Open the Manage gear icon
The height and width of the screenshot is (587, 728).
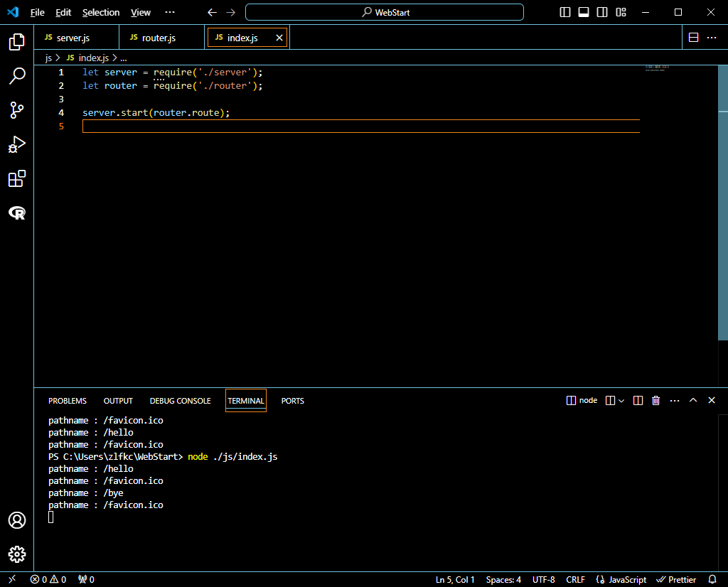(x=17, y=554)
